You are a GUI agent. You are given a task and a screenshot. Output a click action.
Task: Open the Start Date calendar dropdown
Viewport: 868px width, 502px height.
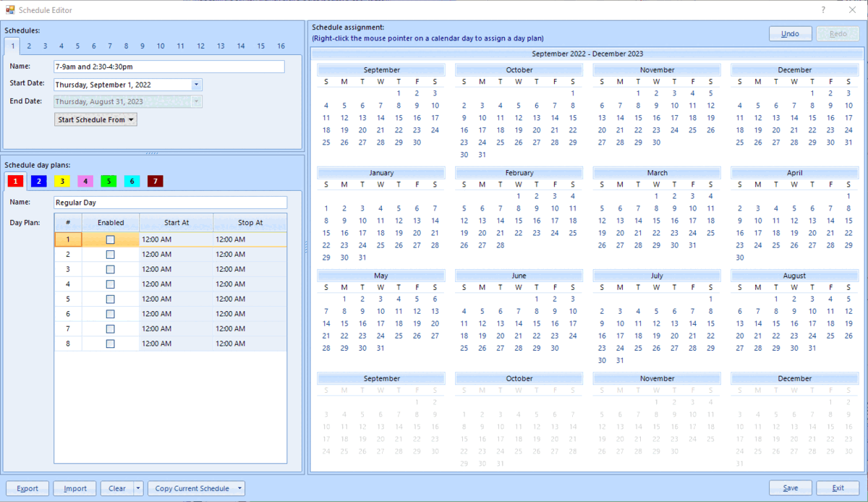[196, 85]
